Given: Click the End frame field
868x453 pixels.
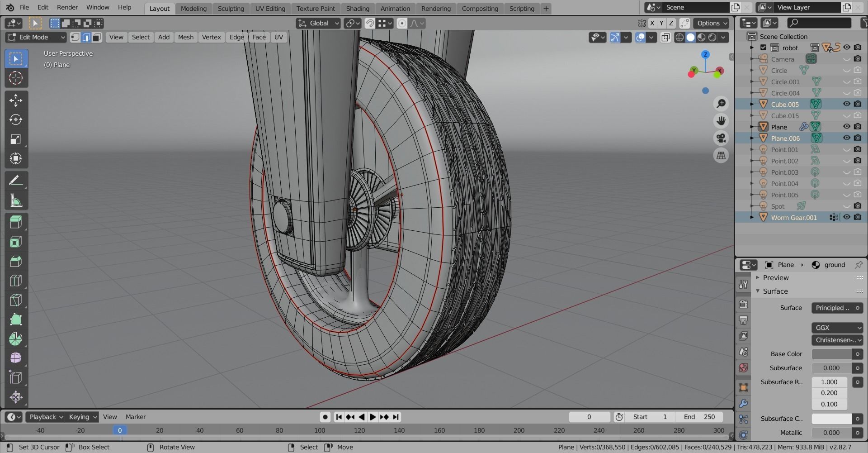Looking at the screenshot, I should coord(699,417).
